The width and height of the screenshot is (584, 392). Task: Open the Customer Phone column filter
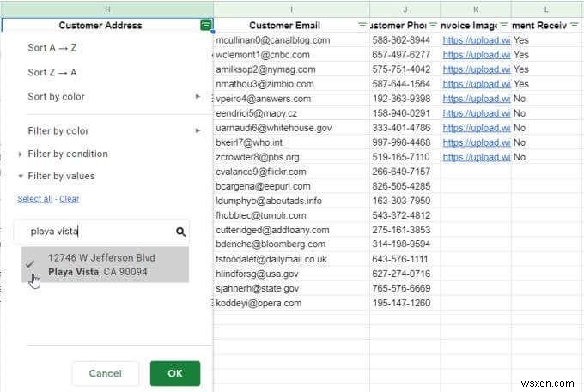[x=432, y=26]
